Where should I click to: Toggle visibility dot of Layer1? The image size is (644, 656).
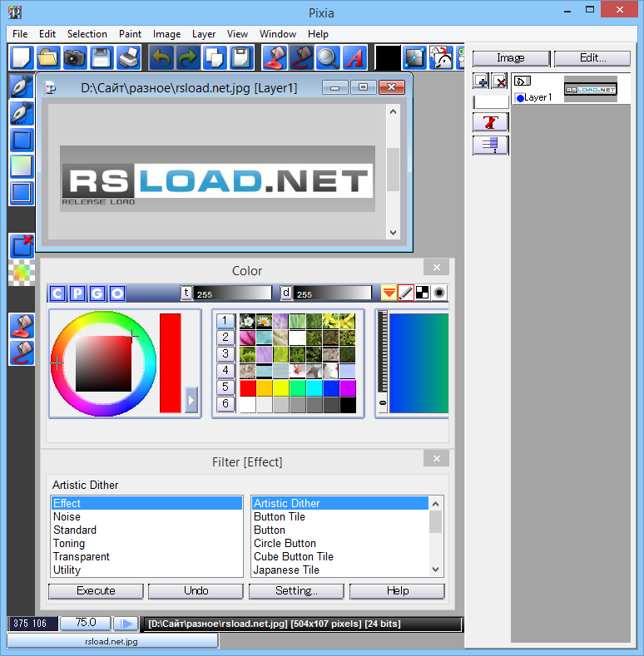click(x=520, y=98)
